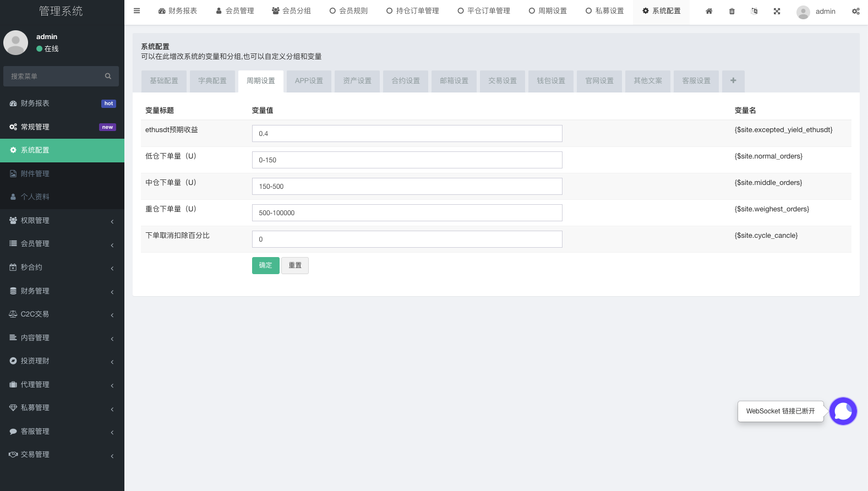Expand the C2C交易 sidebar menu

click(x=62, y=314)
